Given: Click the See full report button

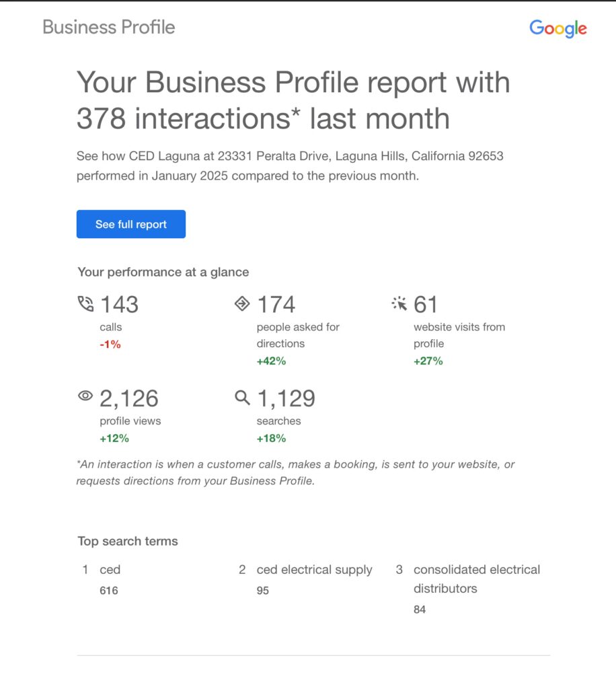Looking at the screenshot, I should coord(131,224).
